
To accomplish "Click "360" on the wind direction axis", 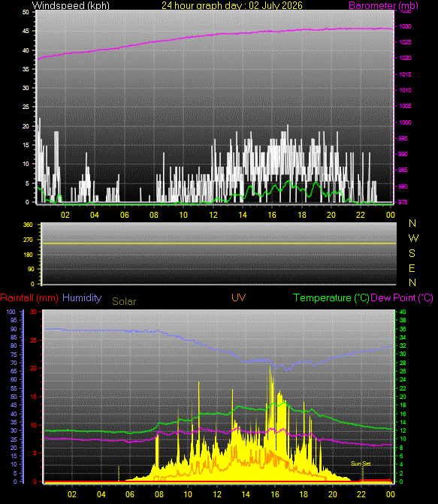I will 28,225.
